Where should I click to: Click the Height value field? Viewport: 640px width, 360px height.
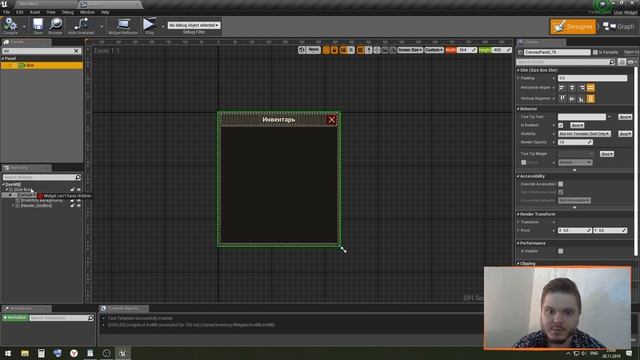[501, 50]
